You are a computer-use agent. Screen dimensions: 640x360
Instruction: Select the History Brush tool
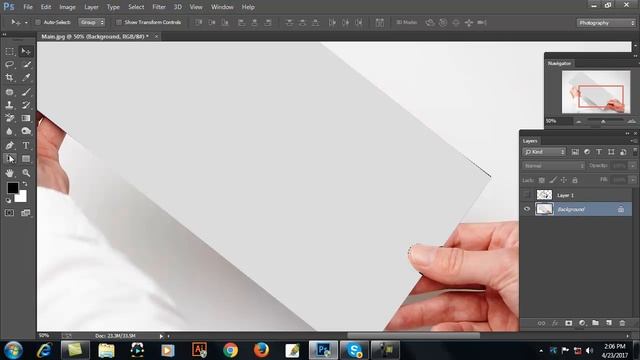pos(26,105)
